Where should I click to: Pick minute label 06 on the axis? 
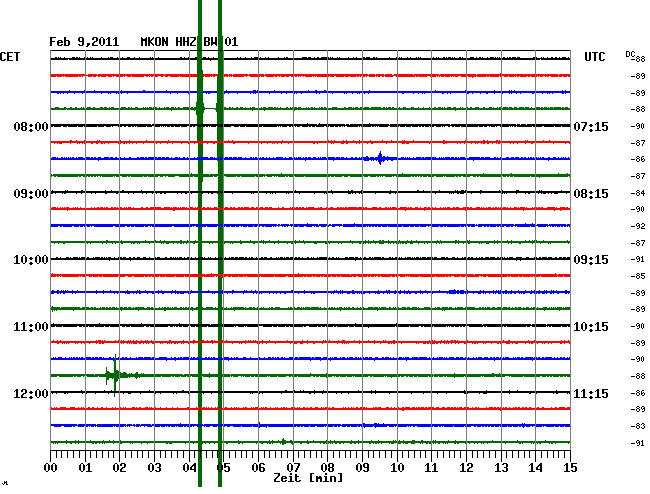tap(258, 468)
